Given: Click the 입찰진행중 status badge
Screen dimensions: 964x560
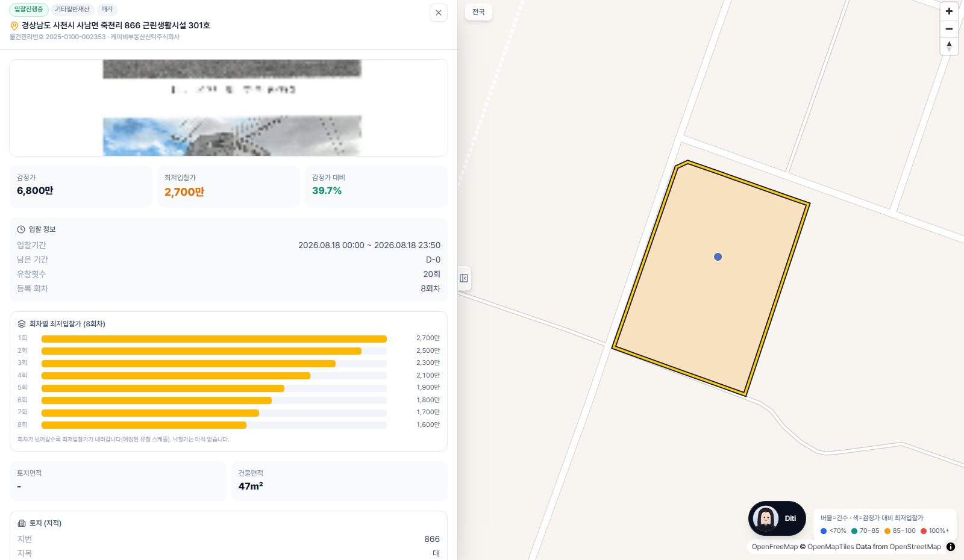Looking at the screenshot, I should 29,10.
